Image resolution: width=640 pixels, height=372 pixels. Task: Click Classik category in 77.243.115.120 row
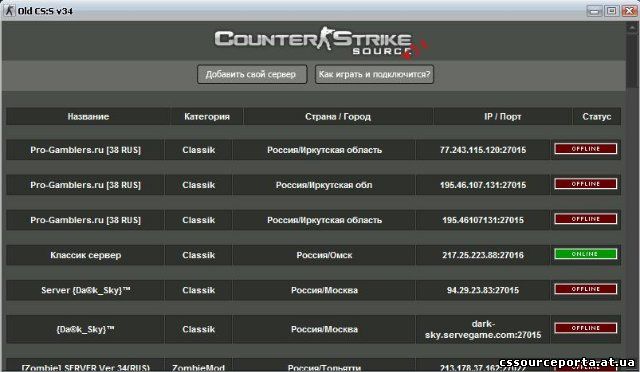pyautogui.click(x=199, y=150)
